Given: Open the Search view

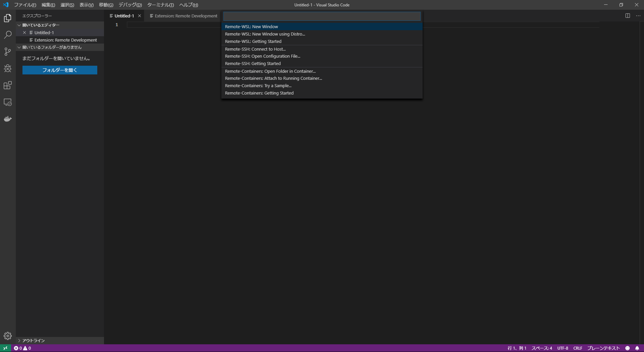Looking at the screenshot, I should click(7, 35).
